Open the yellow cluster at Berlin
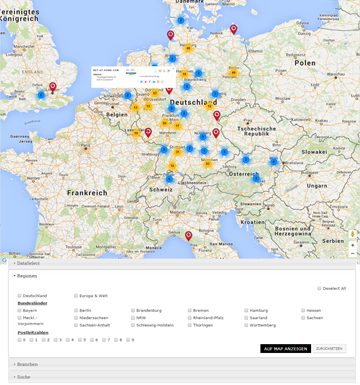360x385 pixels. [x=233, y=73]
